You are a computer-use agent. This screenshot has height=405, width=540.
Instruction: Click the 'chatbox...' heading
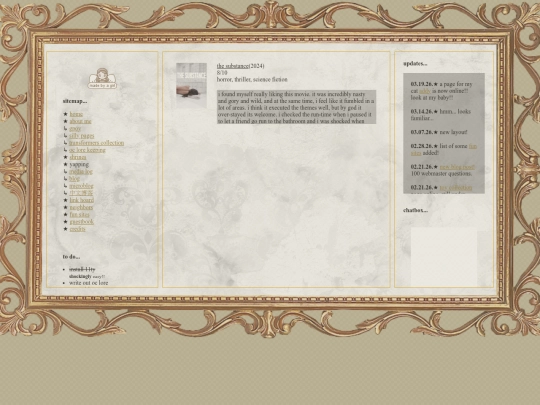point(416,210)
